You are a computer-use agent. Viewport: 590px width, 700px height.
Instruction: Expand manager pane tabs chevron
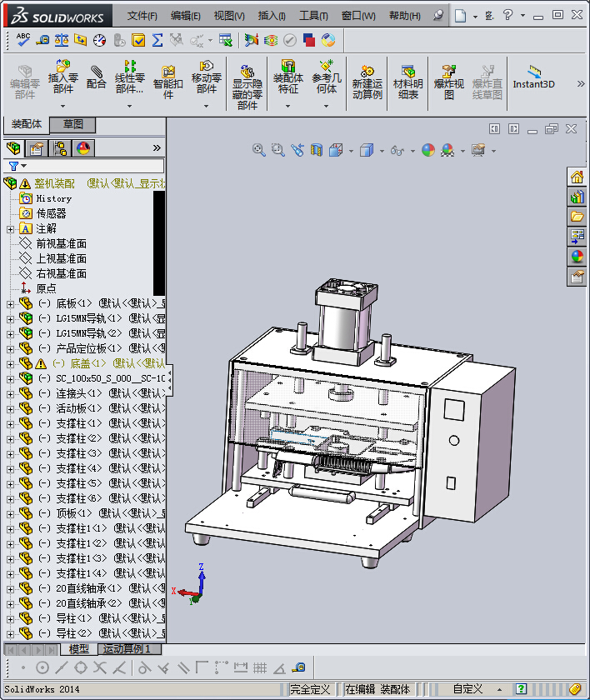(157, 147)
